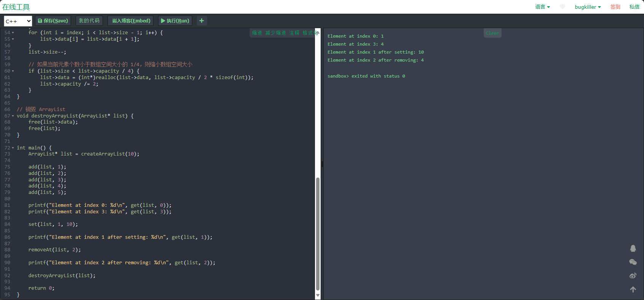Screen dimensions: 644x300
Task: Click comment '// 销毁 ArrayList'
Action: (x=41, y=110)
